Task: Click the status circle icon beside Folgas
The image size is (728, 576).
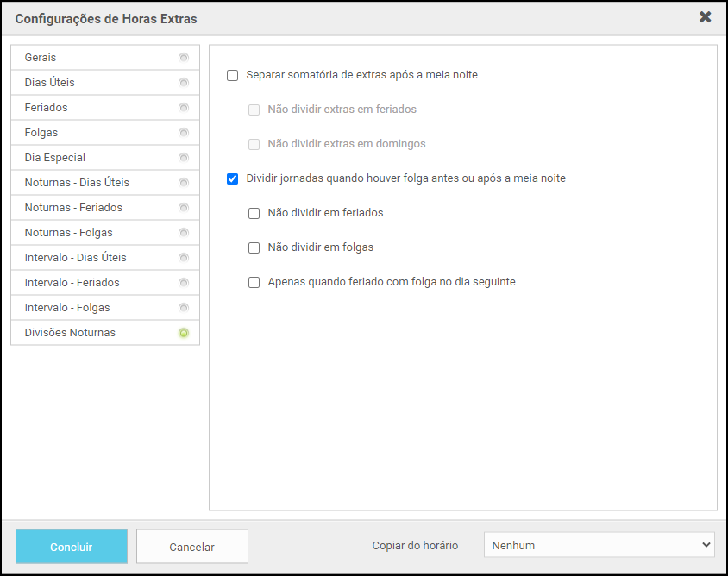Action: [183, 133]
